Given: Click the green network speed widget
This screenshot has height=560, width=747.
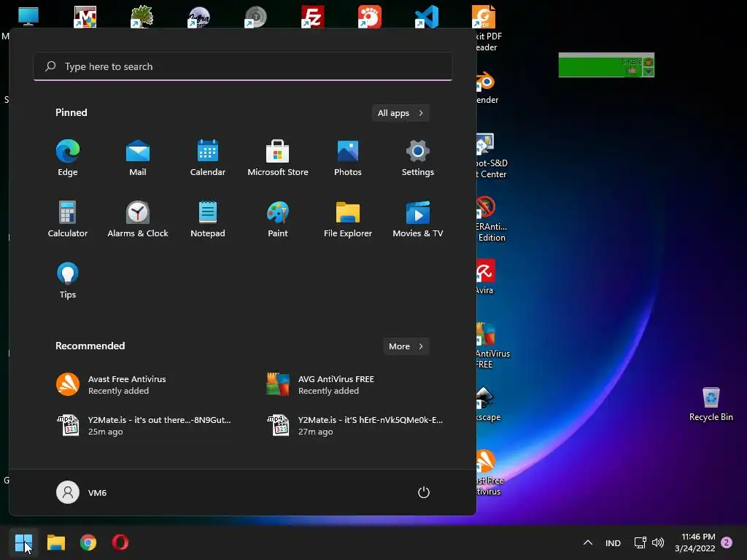Looking at the screenshot, I should 606,65.
